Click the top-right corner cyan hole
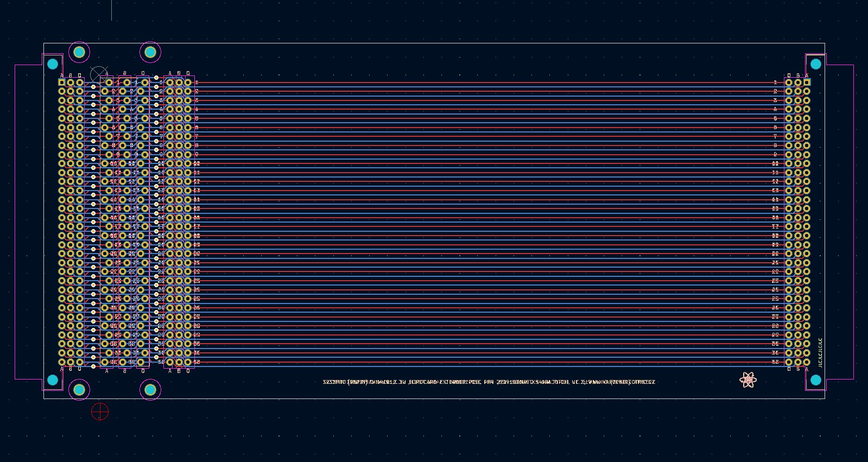 (815, 64)
